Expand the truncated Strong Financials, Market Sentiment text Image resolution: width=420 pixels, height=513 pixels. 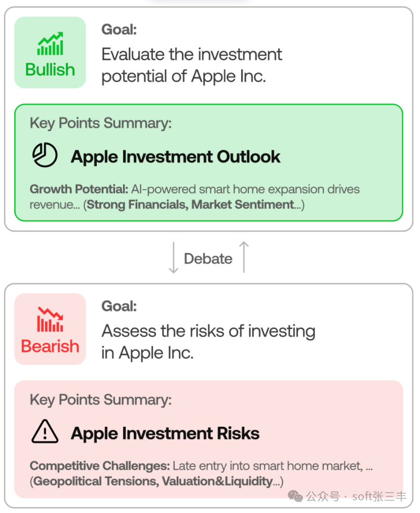[x=194, y=205]
